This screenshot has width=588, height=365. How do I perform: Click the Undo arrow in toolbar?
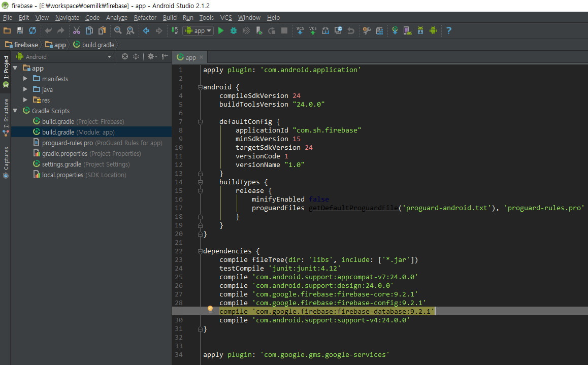click(48, 31)
